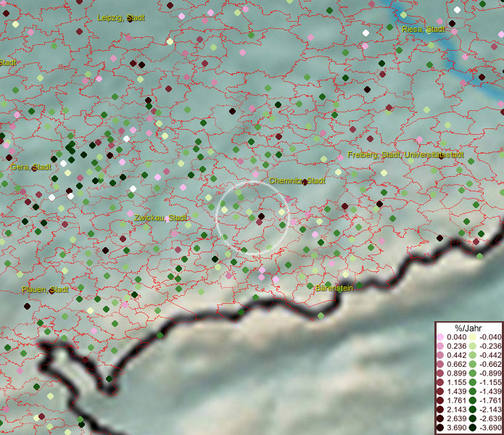This screenshot has height=435, width=504.
Task: Pick the -1.439 green legend swatch
Action: point(473,391)
